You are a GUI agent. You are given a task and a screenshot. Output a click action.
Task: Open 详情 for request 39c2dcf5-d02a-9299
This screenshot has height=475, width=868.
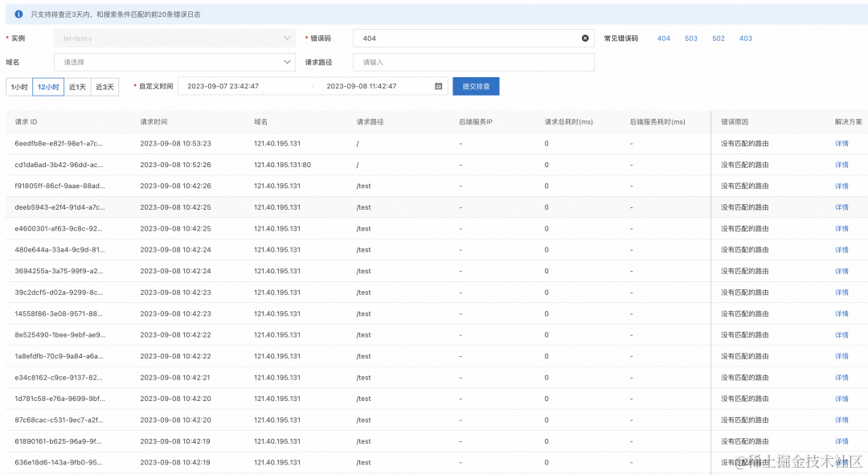[841, 293]
